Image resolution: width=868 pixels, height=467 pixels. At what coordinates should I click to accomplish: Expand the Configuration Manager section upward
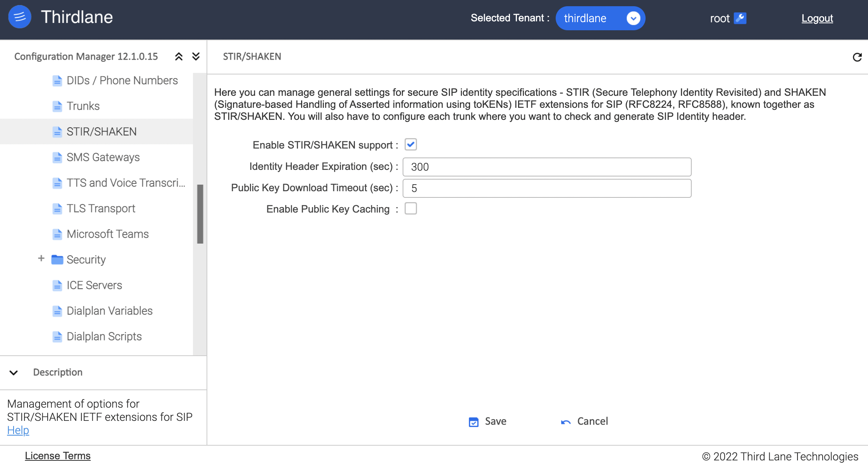179,56
